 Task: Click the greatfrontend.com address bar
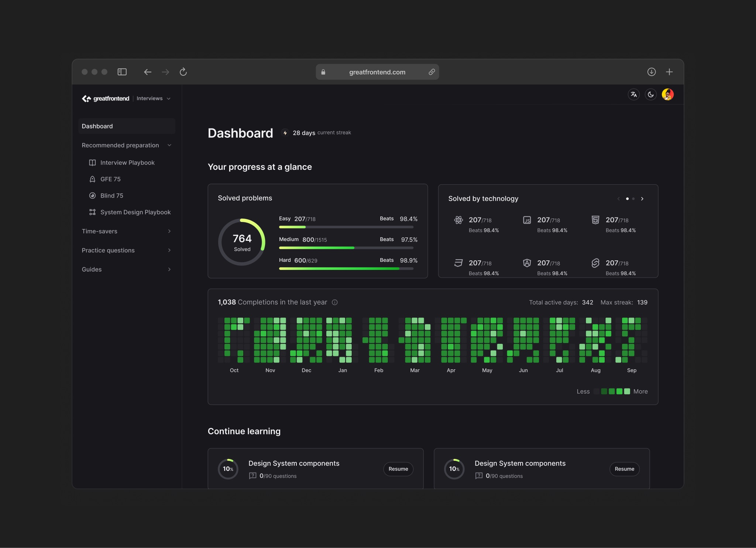pyautogui.click(x=377, y=72)
